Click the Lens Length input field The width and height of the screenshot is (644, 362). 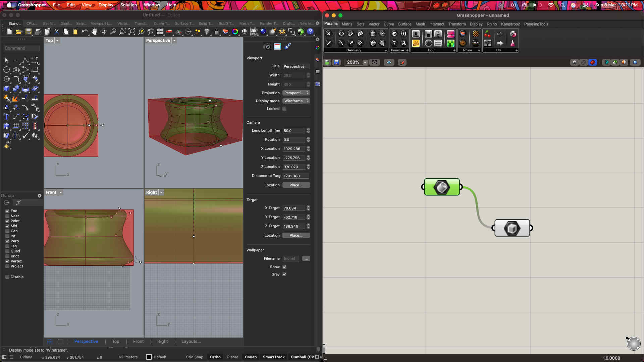pos(294,131)
